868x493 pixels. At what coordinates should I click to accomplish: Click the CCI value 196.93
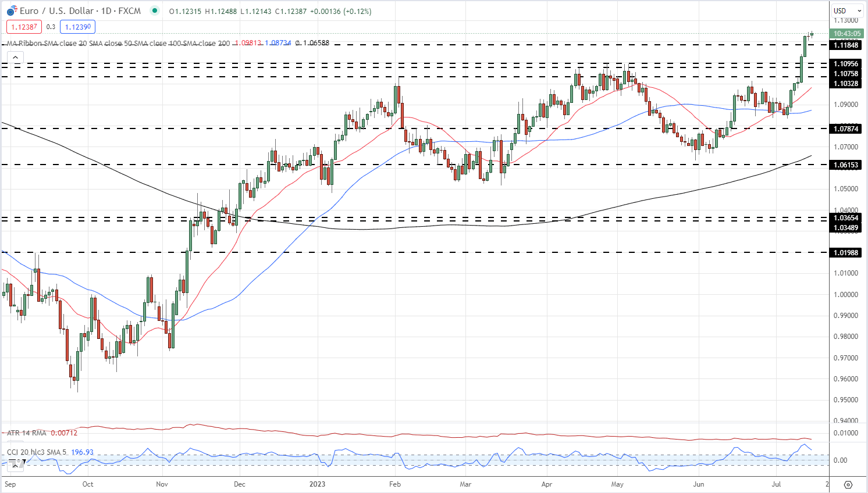click(82, 452)
